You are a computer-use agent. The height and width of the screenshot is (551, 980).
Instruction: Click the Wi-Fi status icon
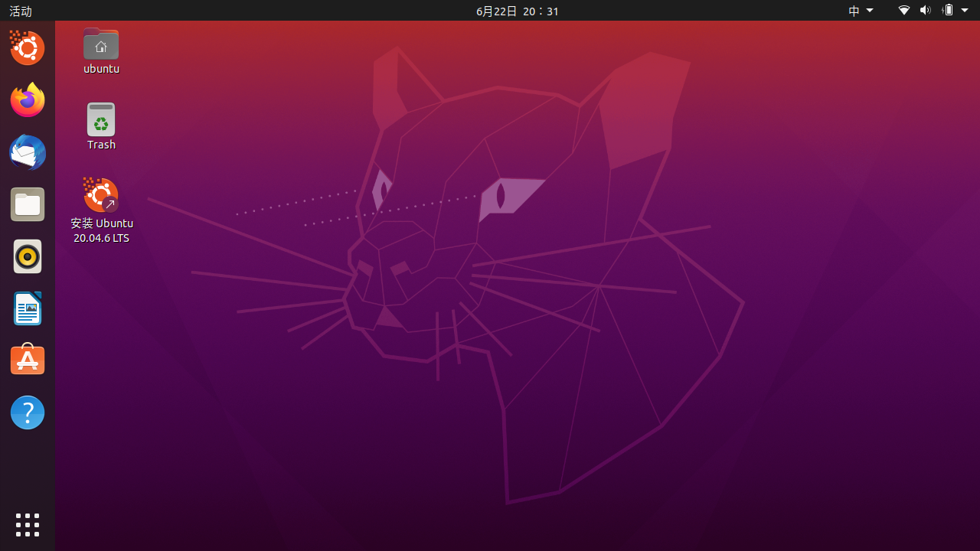click(x=904, y=11)
